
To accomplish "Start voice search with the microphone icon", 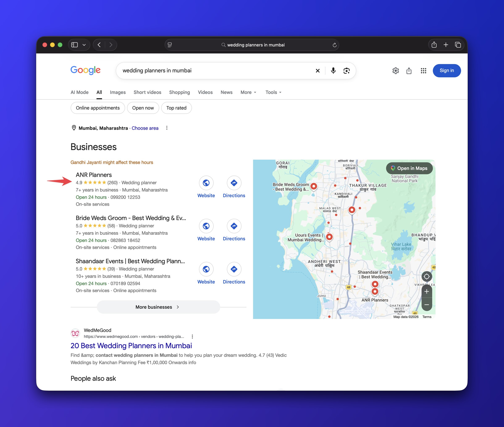I will point(333,70).
